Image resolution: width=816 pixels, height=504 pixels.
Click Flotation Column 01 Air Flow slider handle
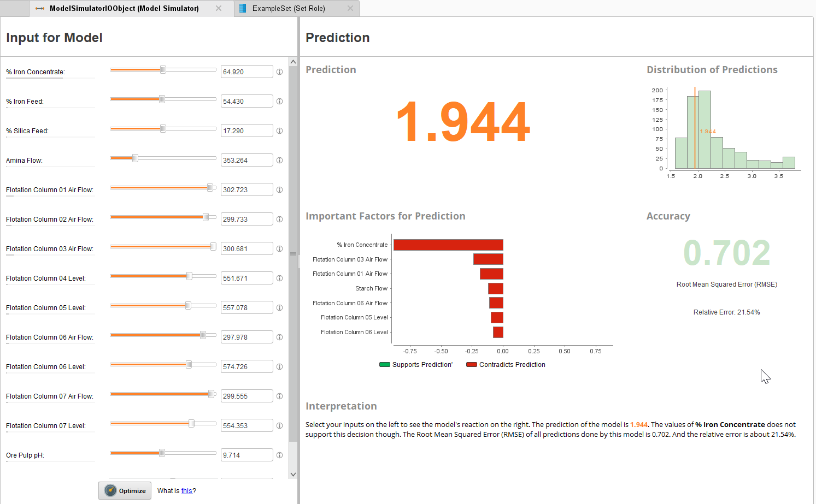point(210,188)
